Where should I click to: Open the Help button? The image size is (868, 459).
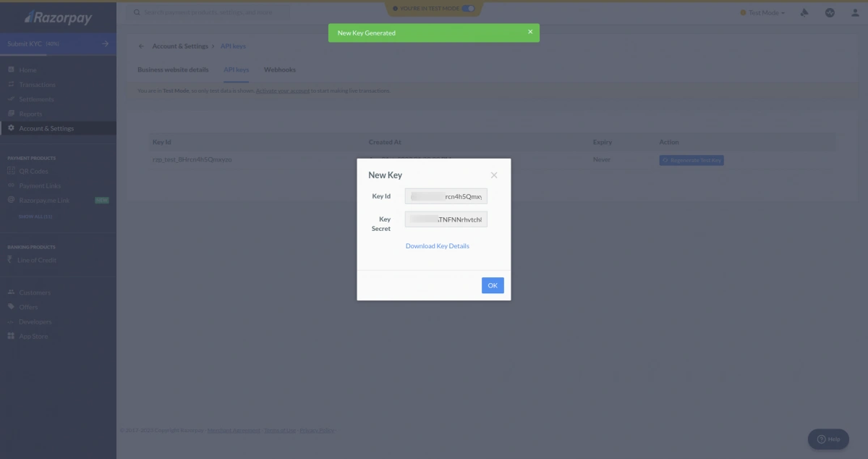828,439
